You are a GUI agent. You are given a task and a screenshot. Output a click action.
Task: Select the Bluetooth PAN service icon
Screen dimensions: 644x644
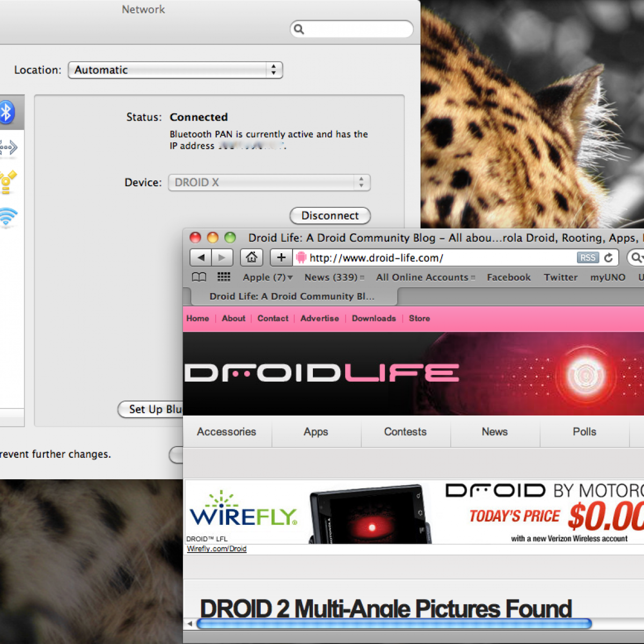[6, 113]
